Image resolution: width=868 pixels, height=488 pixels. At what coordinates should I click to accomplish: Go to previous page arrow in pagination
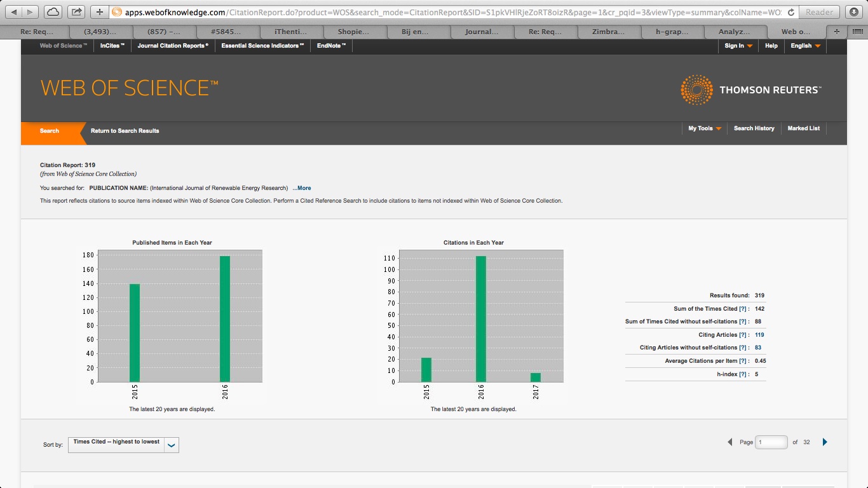729,442
